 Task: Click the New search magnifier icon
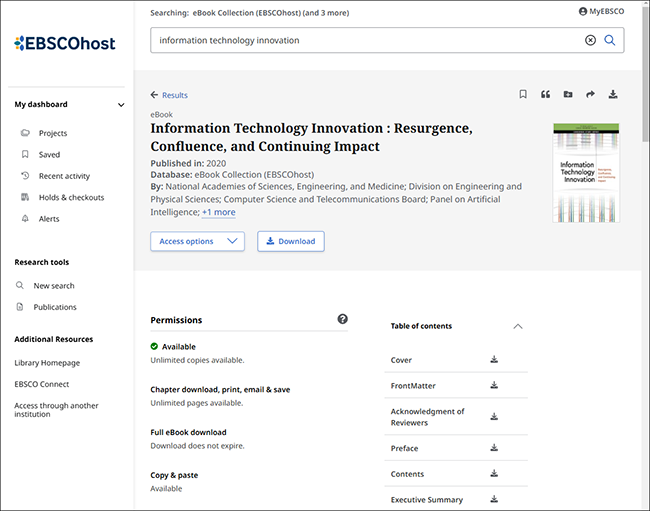tap(20, 285)
